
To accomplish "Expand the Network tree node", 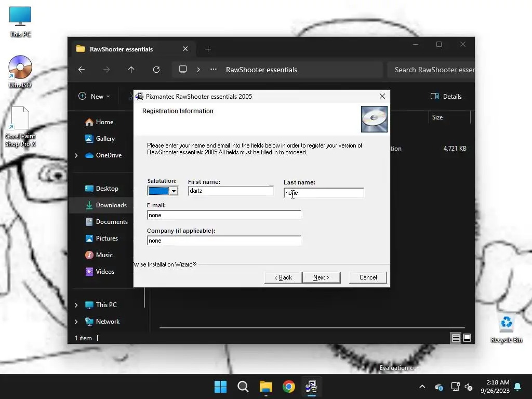I will pyautogui.click(x=76, y=322).
